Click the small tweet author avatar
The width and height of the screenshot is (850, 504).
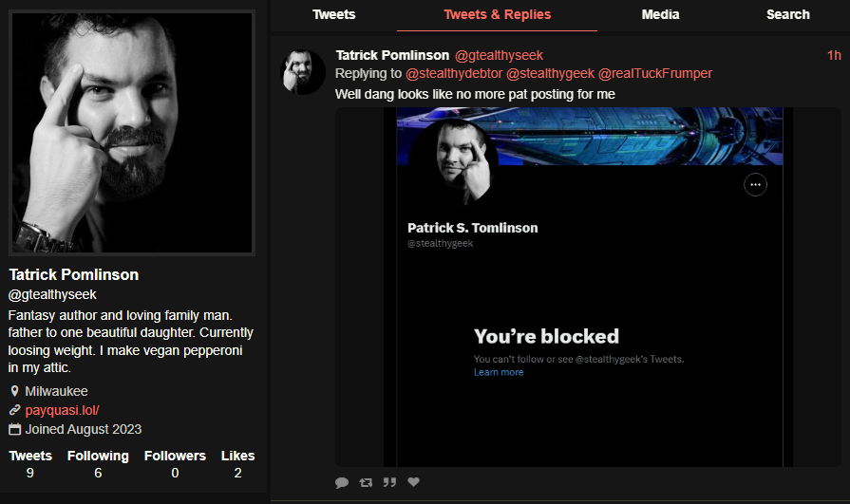tap(303, 71)
